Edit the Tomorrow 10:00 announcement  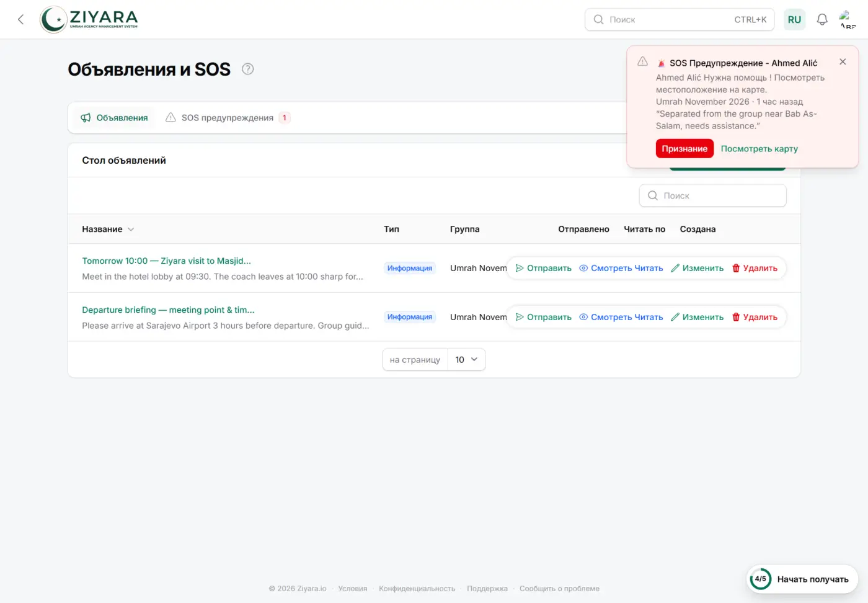(x=697, y=268)
